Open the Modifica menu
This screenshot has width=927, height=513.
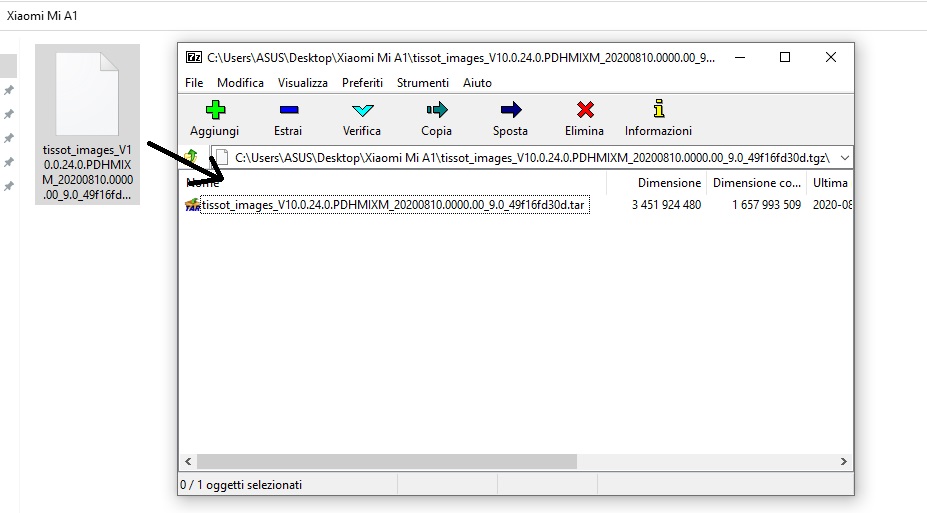point(240,83)
